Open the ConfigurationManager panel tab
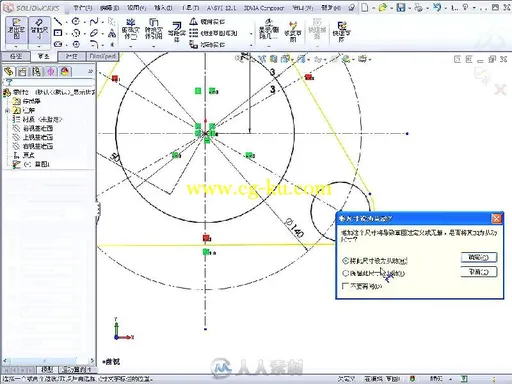This screenshot has width=512, height=384. (x=37, y=71)
